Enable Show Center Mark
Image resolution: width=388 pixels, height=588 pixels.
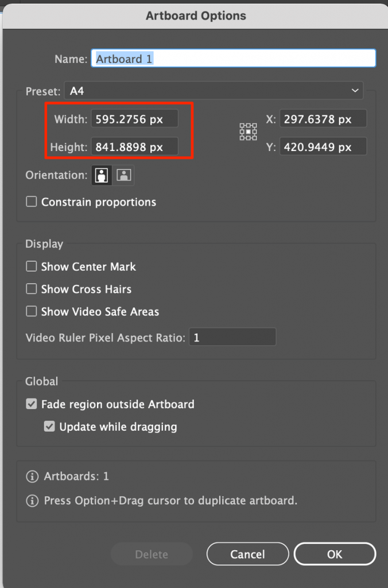coord(32,266)
